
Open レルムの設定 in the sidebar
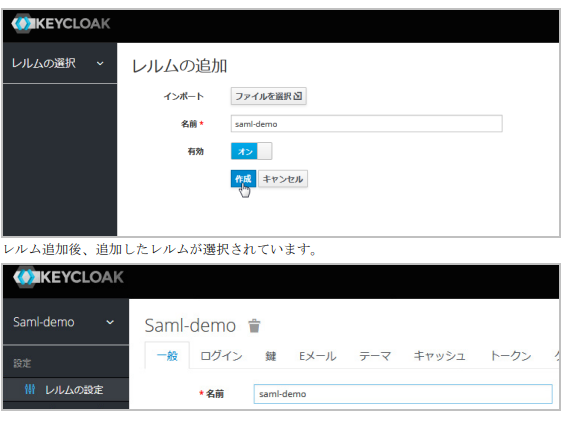(x=66, y=389)
